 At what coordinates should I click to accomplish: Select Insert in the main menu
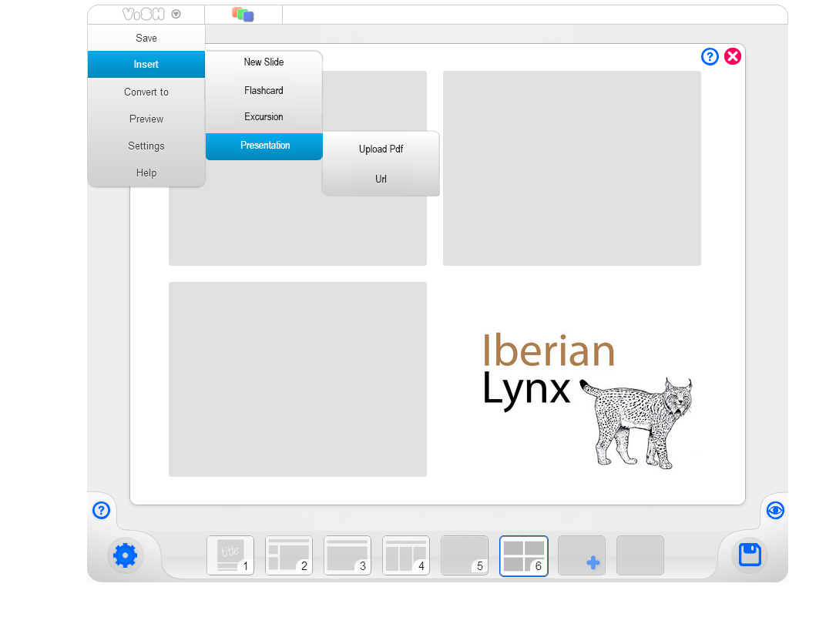click(x=146, y=65)
